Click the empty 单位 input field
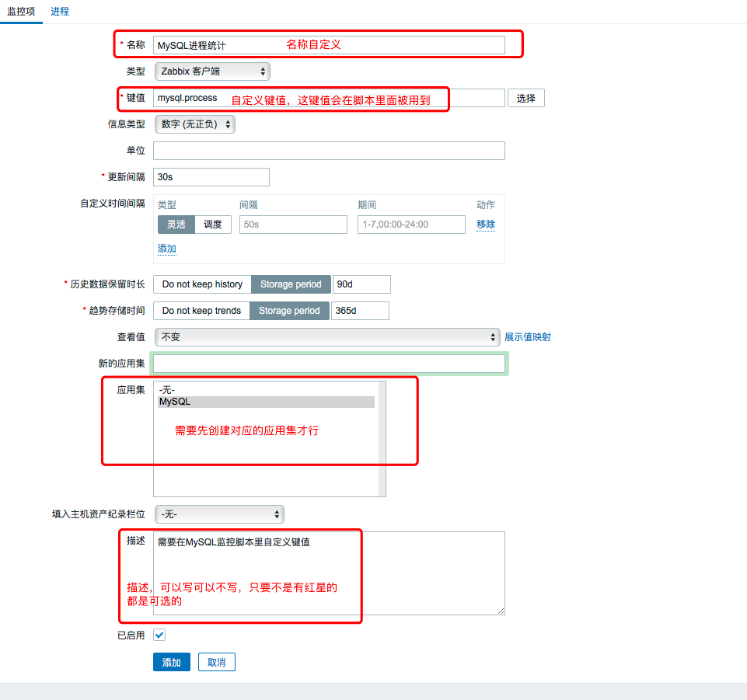Image resolution: width=747 pixels, height=700 pixels. 329,151
